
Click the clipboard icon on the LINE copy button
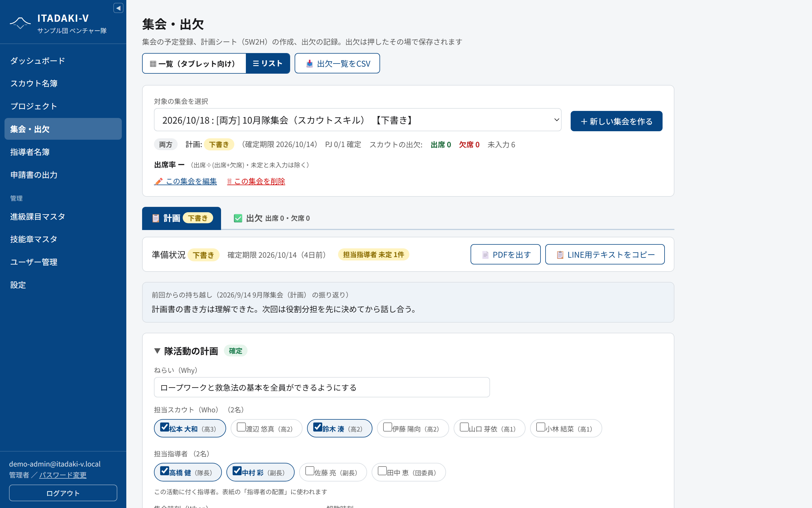click(x=560, y=255)
